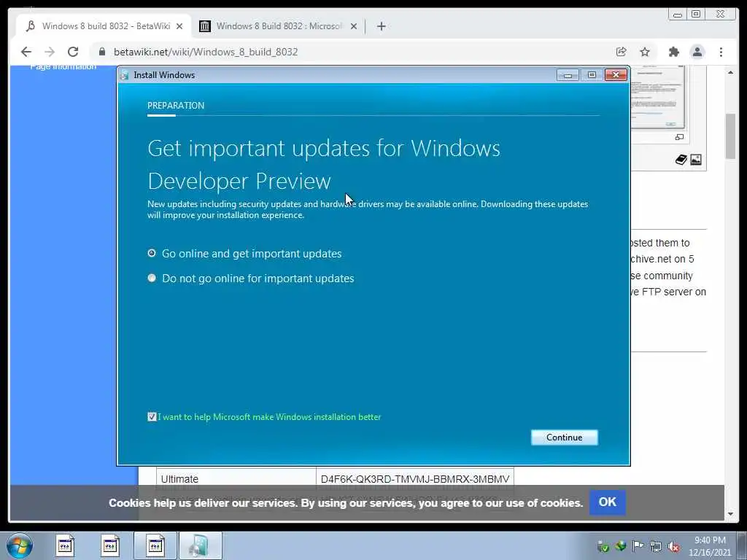Click the second taskbar program icon
This screenshot has height=560, width=747.
coord(110,545)
